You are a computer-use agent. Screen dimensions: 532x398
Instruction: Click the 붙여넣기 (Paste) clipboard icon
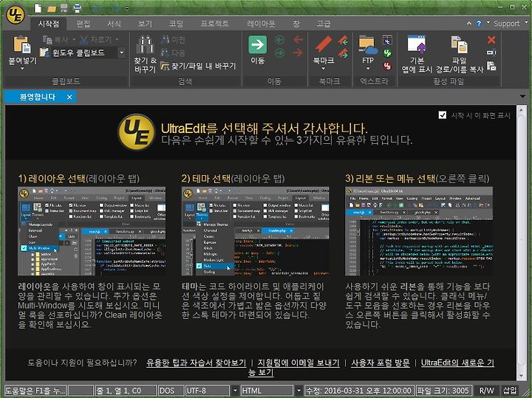(x=22, y=44)
